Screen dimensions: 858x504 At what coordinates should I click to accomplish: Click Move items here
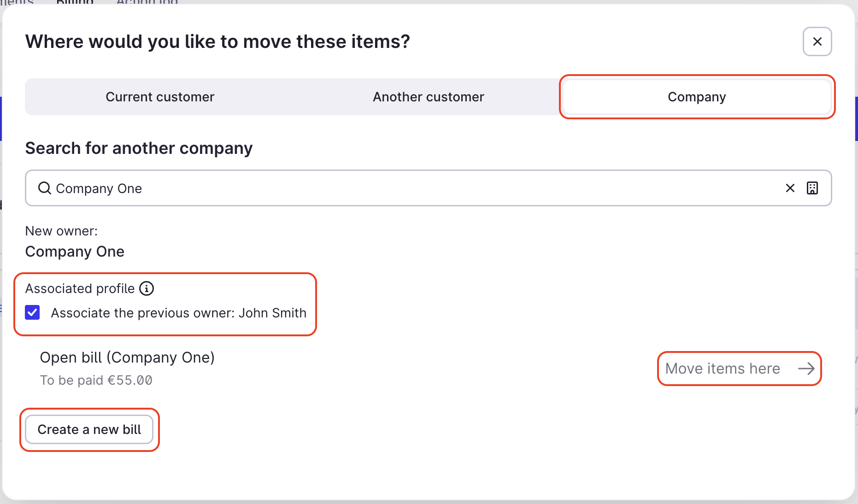click(723, 369)
